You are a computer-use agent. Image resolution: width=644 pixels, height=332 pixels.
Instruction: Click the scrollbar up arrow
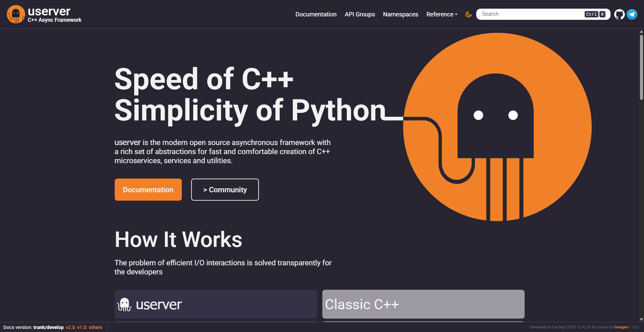pos(641,32)
